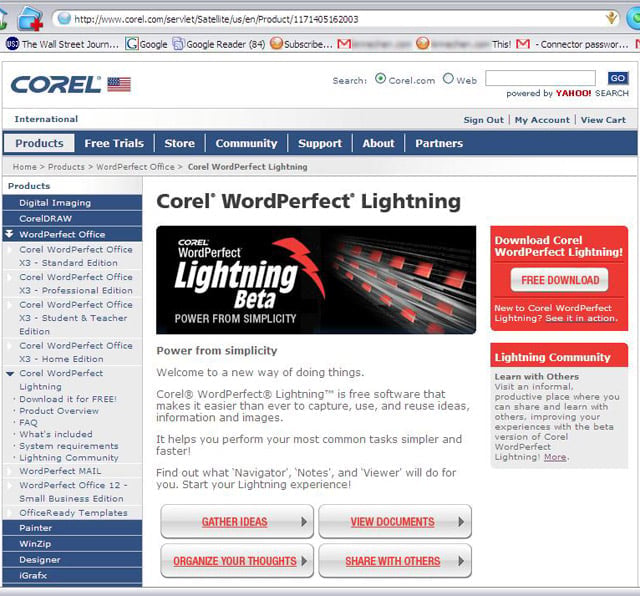Expand arrow beside WordPerfect MAIL
Screen dimensions: 640x596
coord(10,471)
